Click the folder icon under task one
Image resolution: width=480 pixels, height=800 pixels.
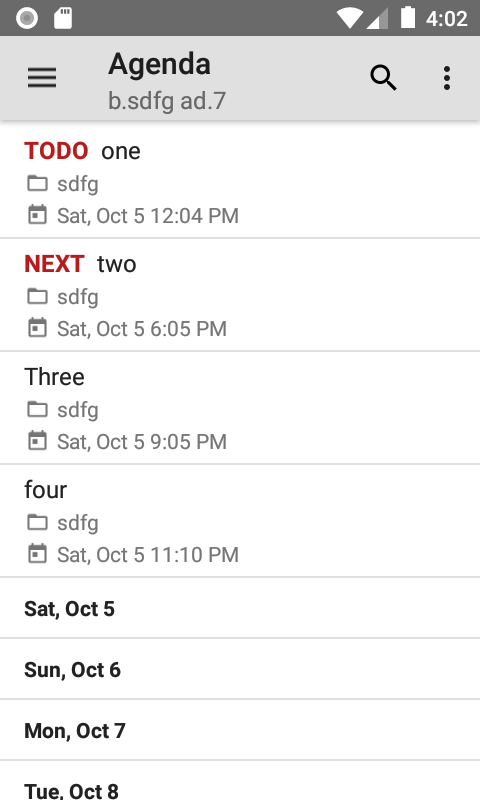37,183
